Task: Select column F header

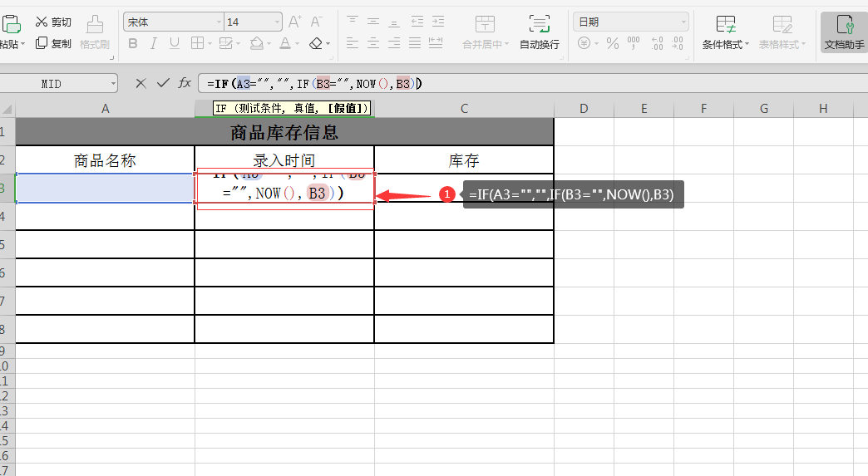Action: pos(703,109)
